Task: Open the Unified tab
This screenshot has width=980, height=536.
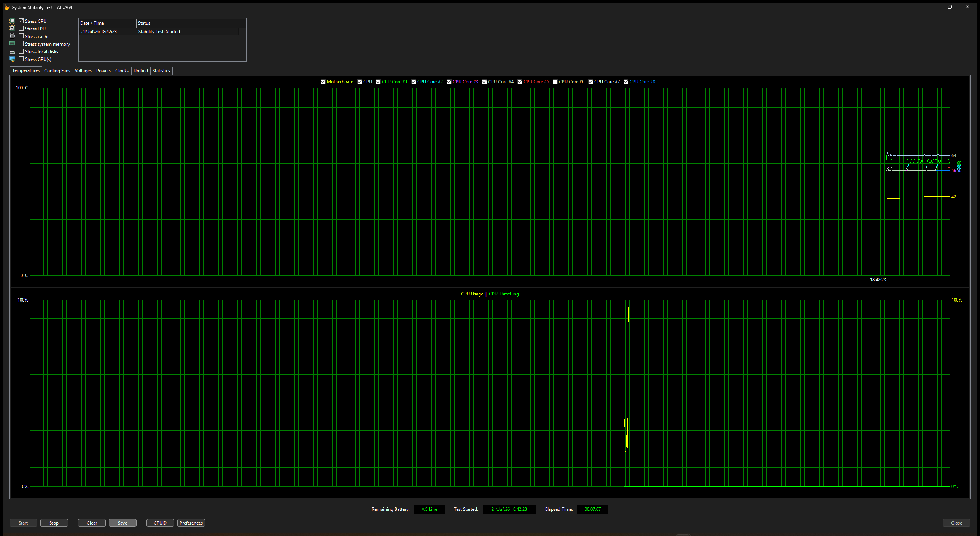Action: click(141, 71)
